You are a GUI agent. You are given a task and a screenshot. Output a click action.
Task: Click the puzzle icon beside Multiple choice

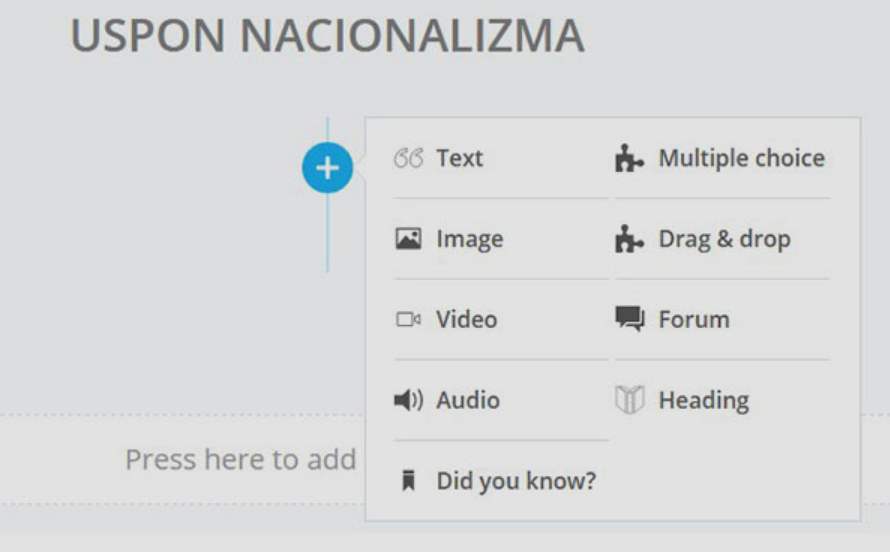(629, 158)
